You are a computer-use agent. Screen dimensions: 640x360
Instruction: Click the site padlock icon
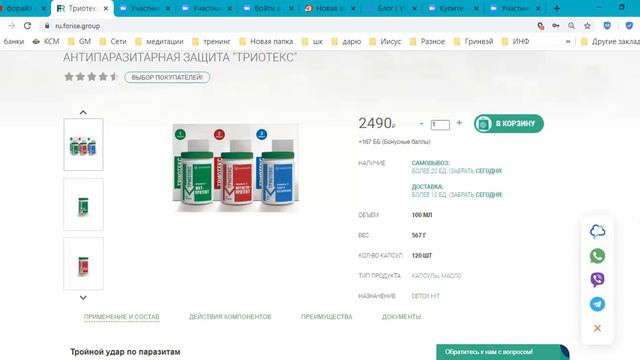pos(47,26)
